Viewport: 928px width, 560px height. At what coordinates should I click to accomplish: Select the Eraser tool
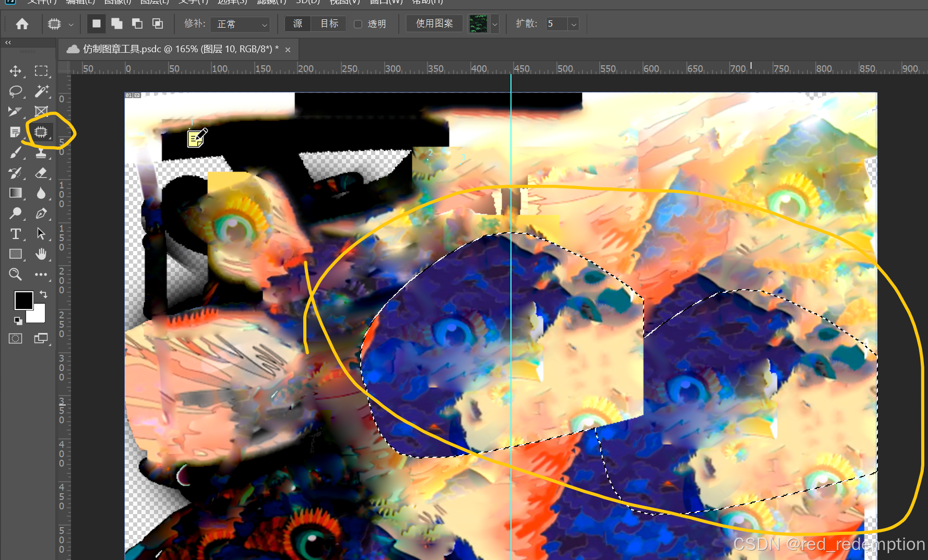[x=41, y=173]
